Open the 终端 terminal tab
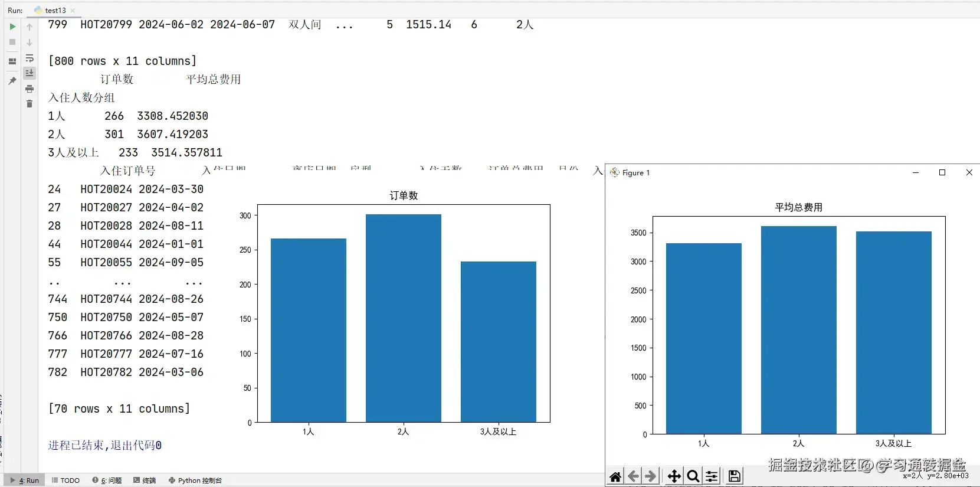 pyautogui.click(x=145, y=481)
